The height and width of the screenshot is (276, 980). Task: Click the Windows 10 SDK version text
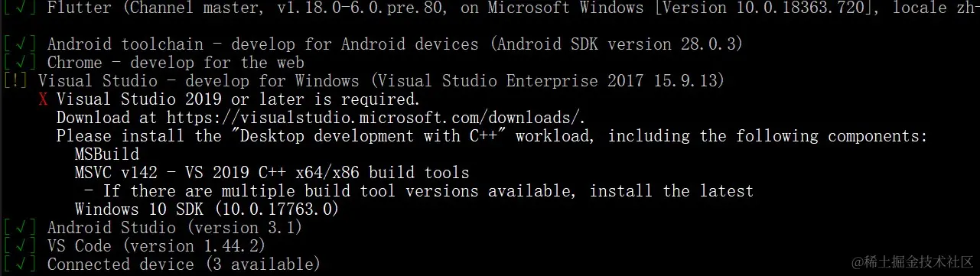(x=207, y=209)
